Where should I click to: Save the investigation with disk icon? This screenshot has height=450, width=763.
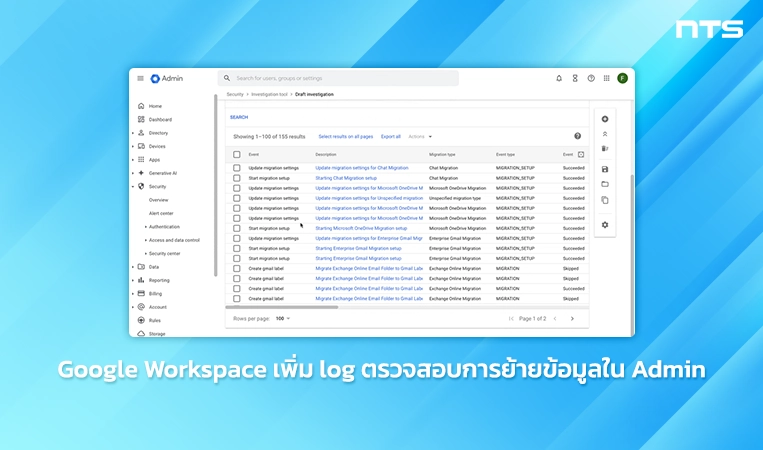[605, 169]
